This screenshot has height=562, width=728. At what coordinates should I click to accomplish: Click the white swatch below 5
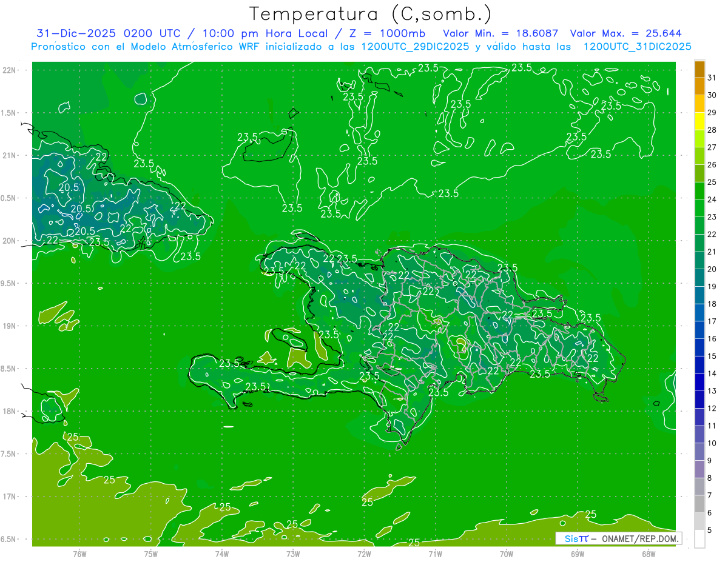pos(699,539)
